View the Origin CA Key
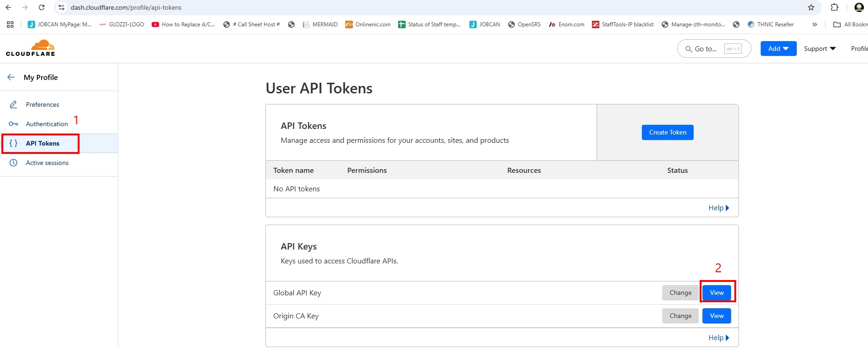The width and height of the screenshot is (868, 348). 717,316
